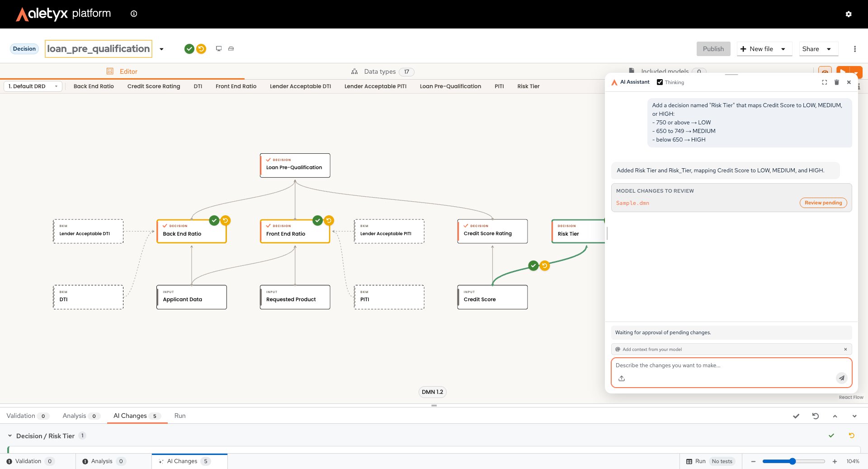Revert all changes with orange header icon
868x469 pixels.
[201, 49]
